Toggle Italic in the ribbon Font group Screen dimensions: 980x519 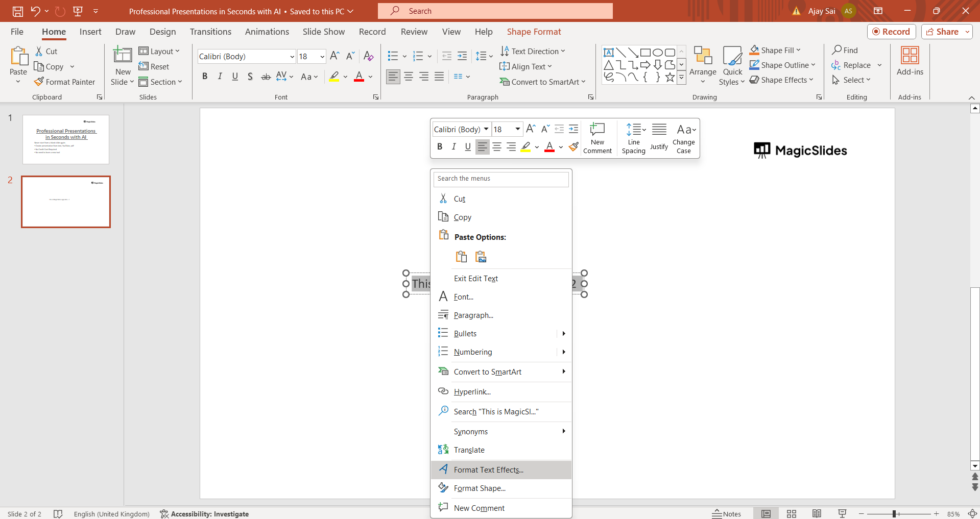click(220, 77)
